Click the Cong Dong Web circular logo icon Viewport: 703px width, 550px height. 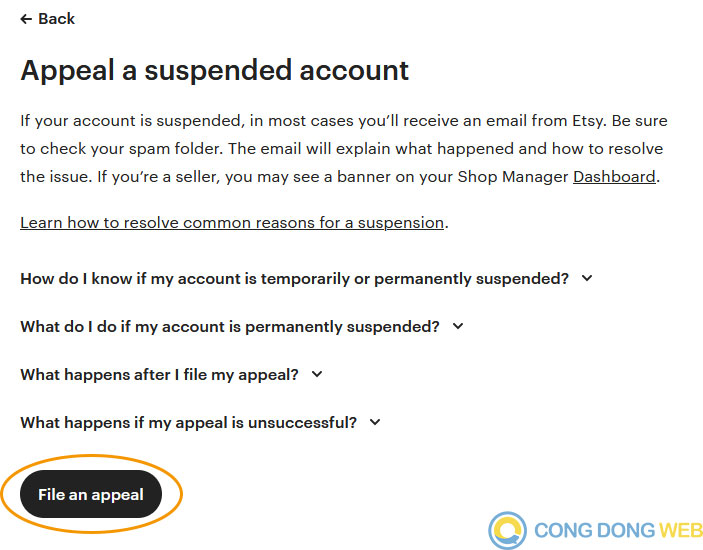508,530
